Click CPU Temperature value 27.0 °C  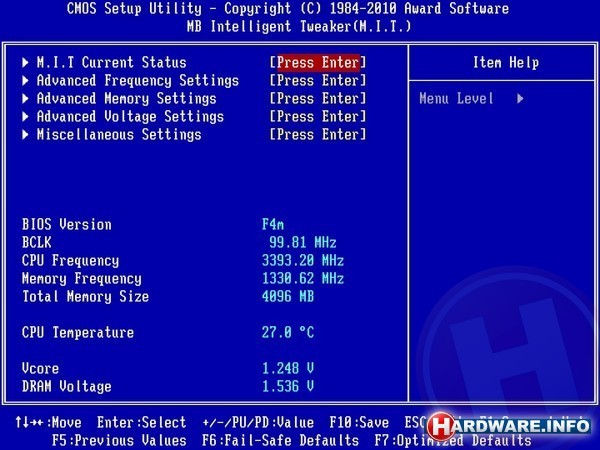pos(288,332)
